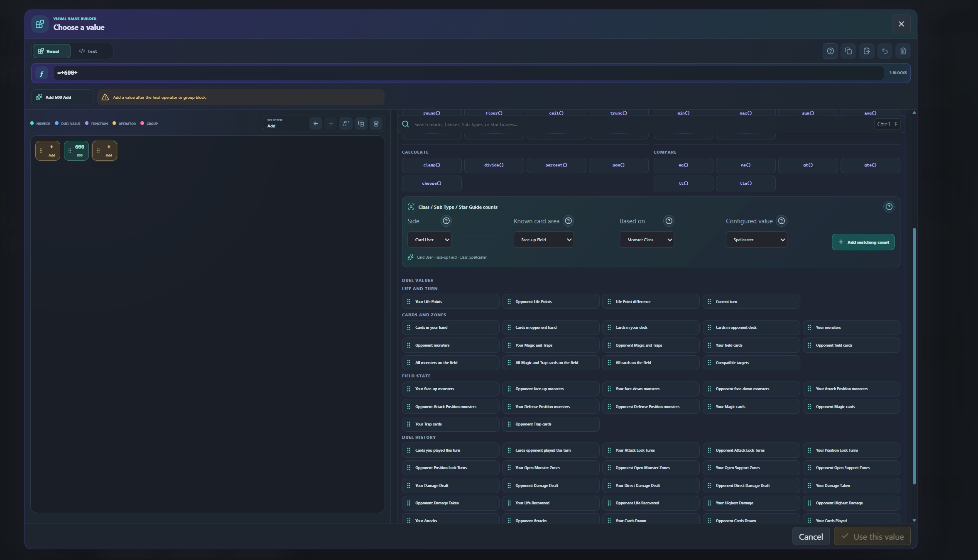This screenshot has width=978, height=560.
Task: Select the 600 number block
Action: [x=76, y=150]
